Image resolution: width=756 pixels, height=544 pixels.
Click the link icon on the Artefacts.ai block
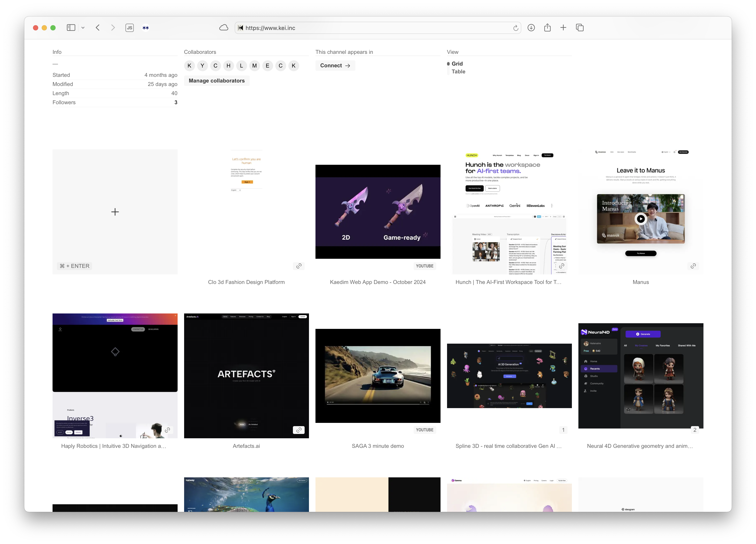(299, 430)
